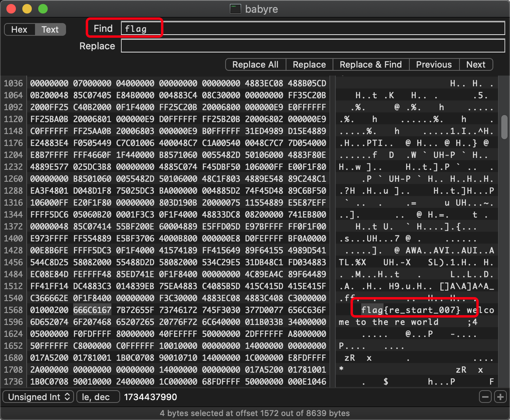Click hex group 7B72655F

[135, 310]
